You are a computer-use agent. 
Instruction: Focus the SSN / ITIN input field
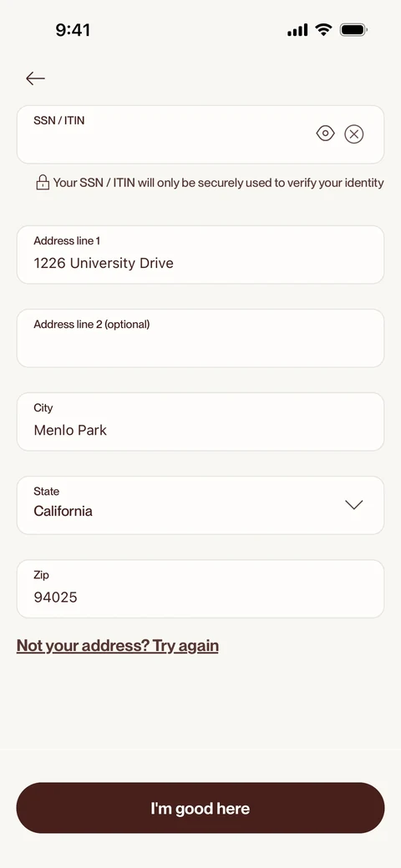click(200, 134)
